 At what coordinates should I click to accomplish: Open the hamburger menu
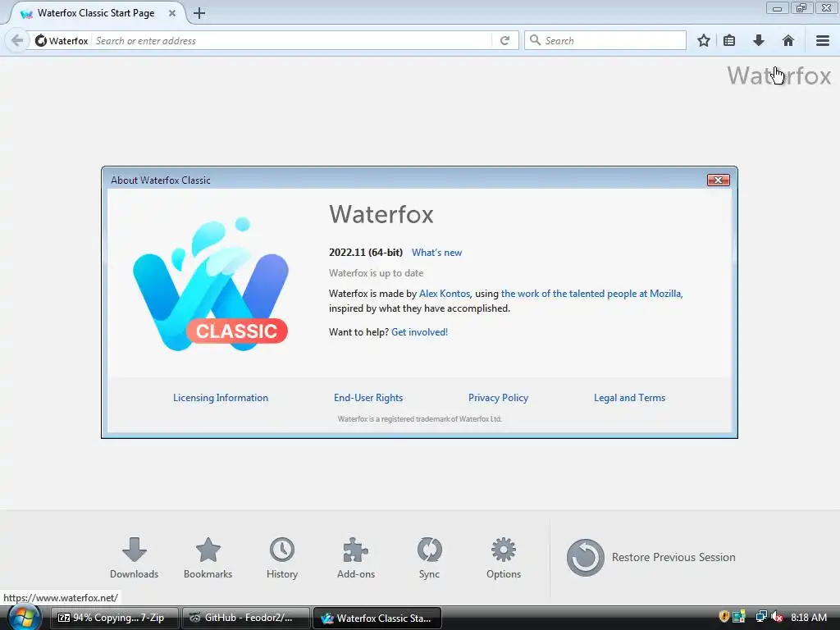823,40
